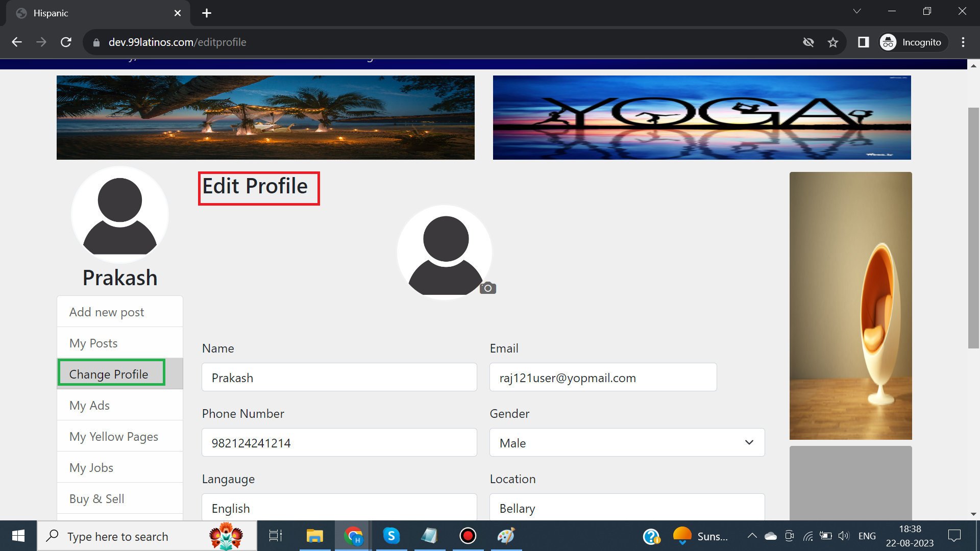This screenshot has width=980, height=551.
Task: Click third-party cookies blocked eye icon
Action: coord(808,42)
